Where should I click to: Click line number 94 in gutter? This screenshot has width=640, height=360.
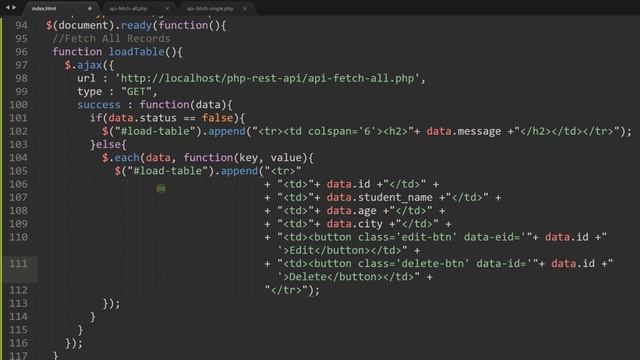tap(21, 25)
